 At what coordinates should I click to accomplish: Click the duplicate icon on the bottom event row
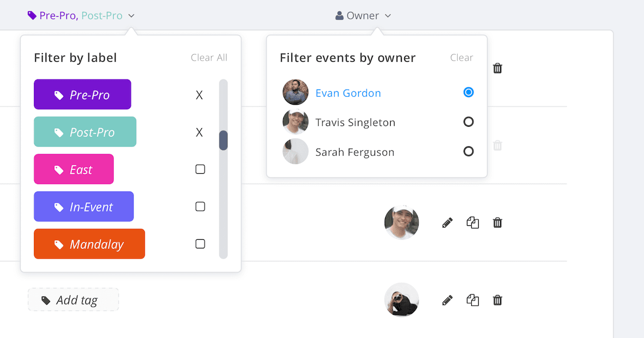472,300
